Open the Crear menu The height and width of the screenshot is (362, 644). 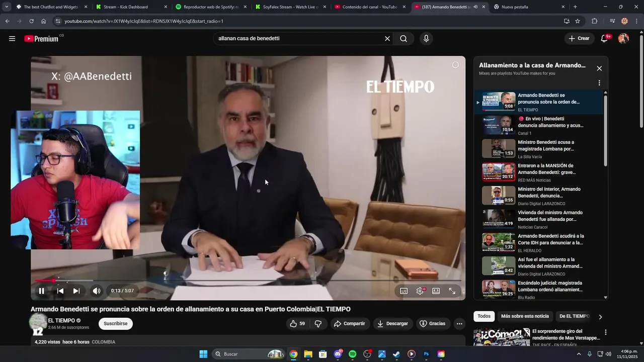point(579,38)
